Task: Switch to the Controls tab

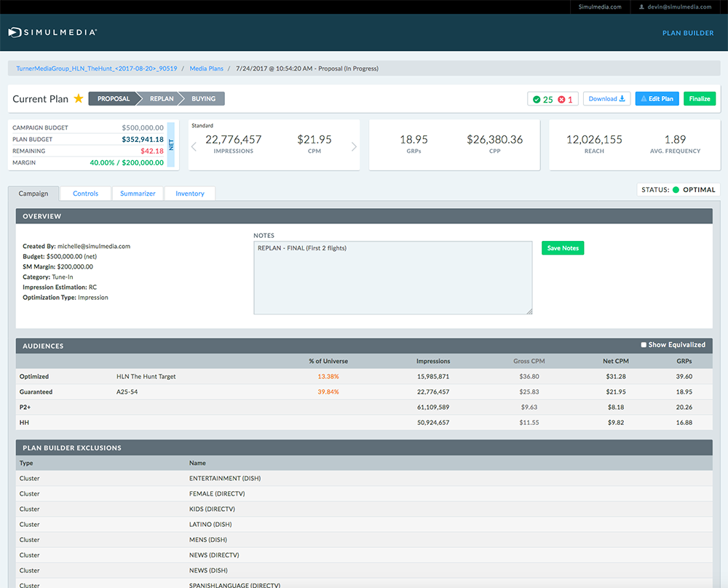Action: click(85, 194)
